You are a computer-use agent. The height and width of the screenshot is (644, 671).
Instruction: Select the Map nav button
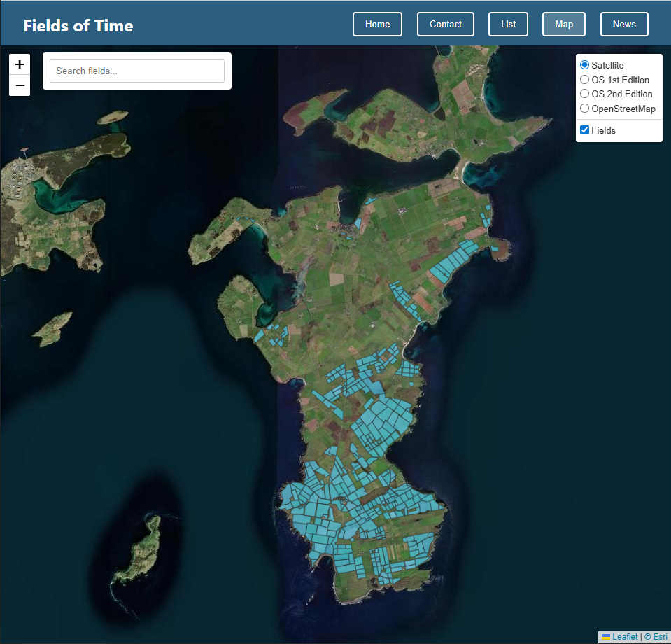pos(563,24)
